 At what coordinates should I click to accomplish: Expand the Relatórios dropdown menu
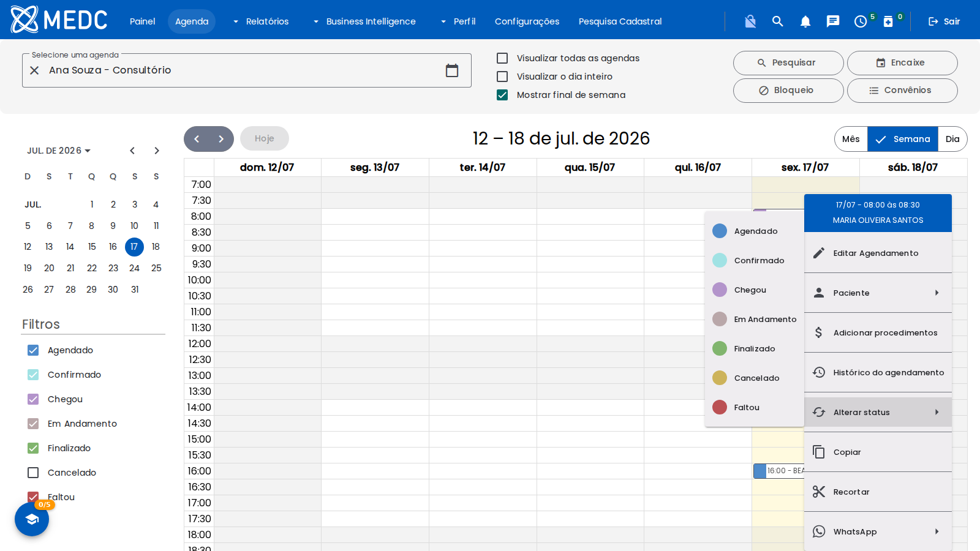(x=261, y=21)
